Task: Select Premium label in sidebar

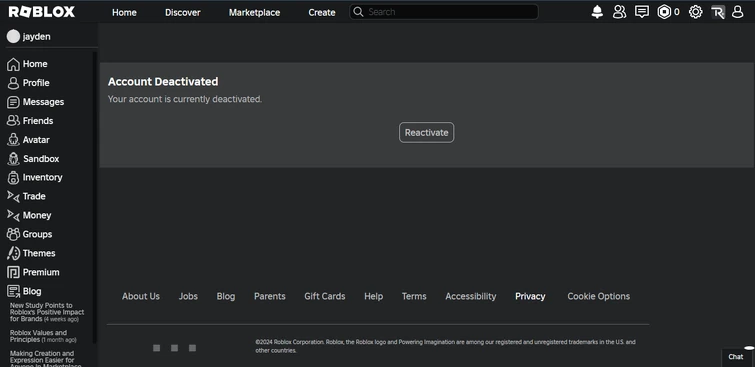Action: (41, 273)
